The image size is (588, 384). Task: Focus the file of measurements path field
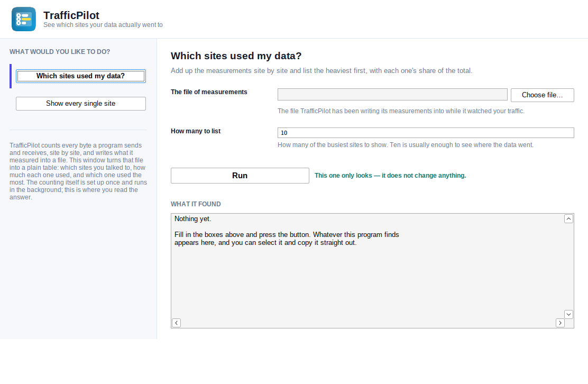click(x=392, y=95)
